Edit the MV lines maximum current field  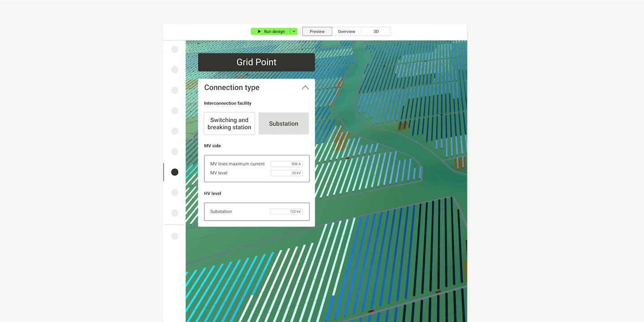[x=286, y=164]
